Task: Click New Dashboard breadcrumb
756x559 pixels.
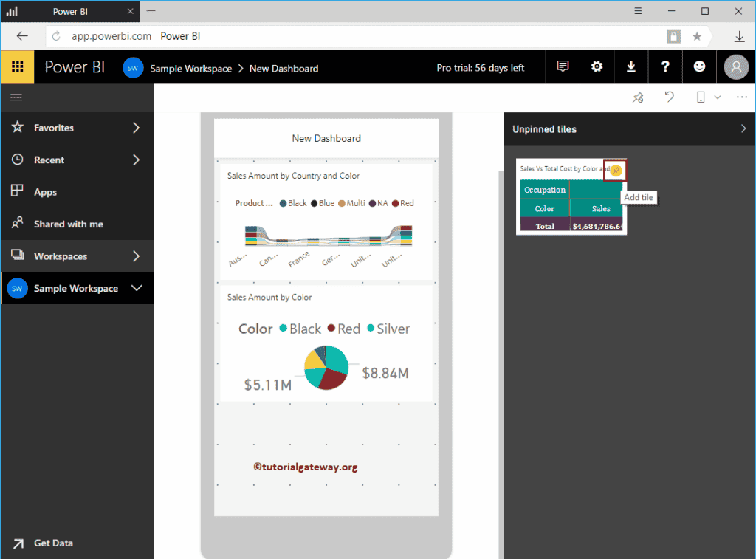Action: (x=283, y=69)
